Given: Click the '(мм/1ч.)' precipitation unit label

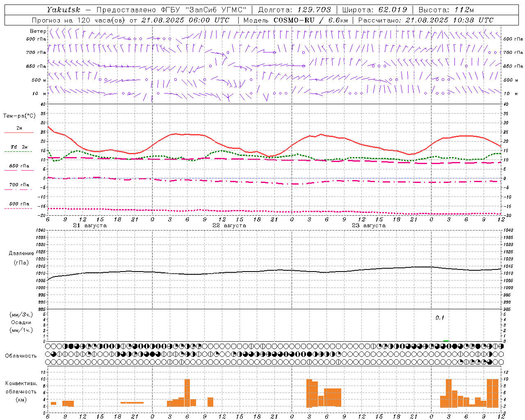Looking at the screenshot, I should tap(21, 330).
